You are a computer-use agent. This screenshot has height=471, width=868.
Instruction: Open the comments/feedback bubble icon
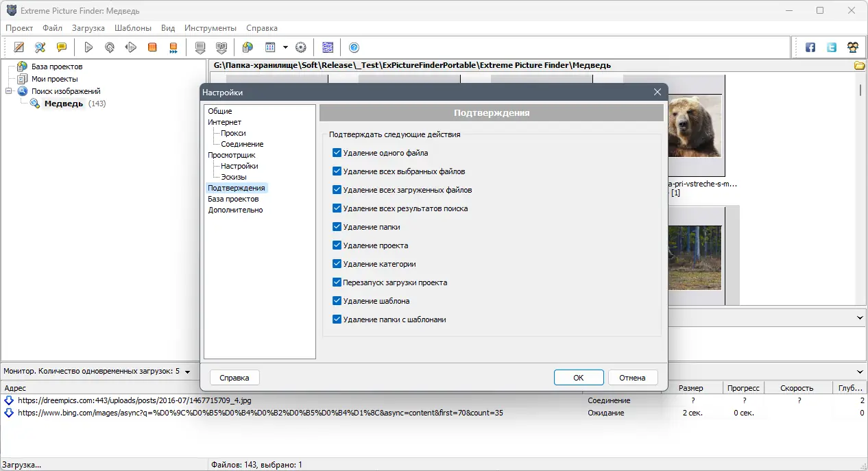click(x=61, y=47)
